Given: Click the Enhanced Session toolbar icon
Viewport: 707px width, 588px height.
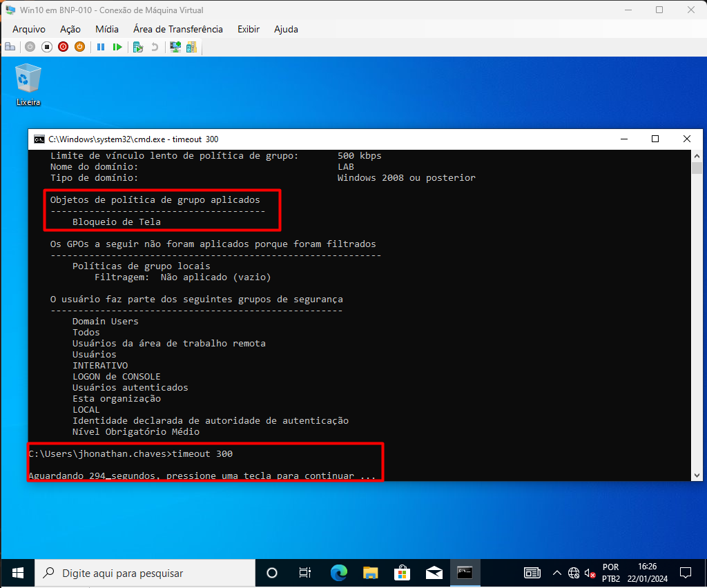Looking at the screenshot, I should pyautogui.click(x=175, y=47).
